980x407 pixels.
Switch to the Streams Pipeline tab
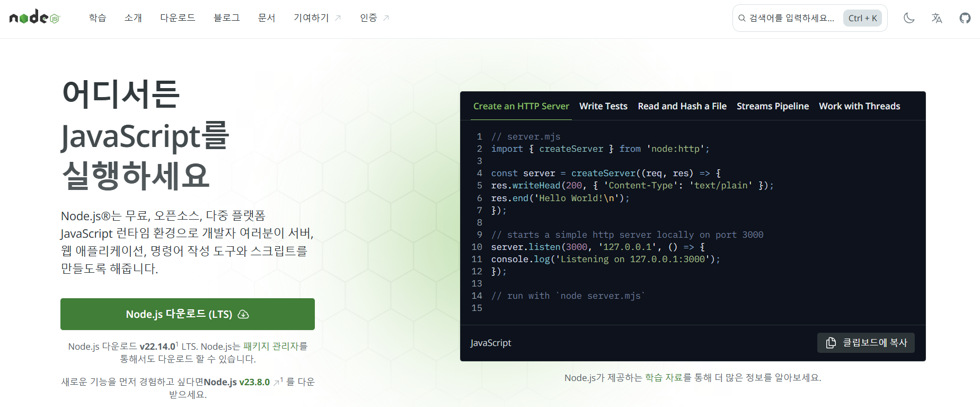[x=773, y=106]
